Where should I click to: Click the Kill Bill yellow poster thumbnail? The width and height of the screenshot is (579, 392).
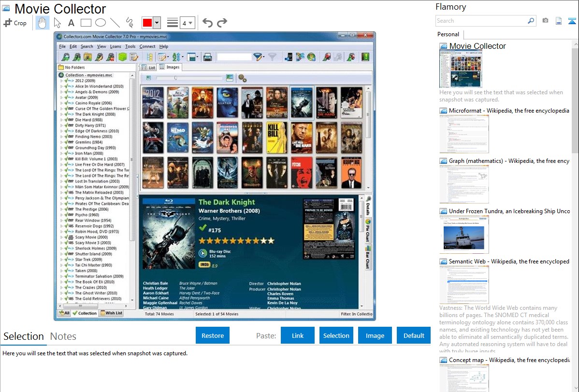tap(276, 138)
